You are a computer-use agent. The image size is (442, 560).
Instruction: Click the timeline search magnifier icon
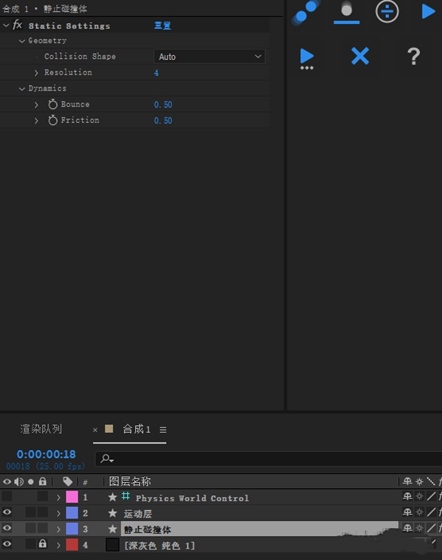[107, 459]
